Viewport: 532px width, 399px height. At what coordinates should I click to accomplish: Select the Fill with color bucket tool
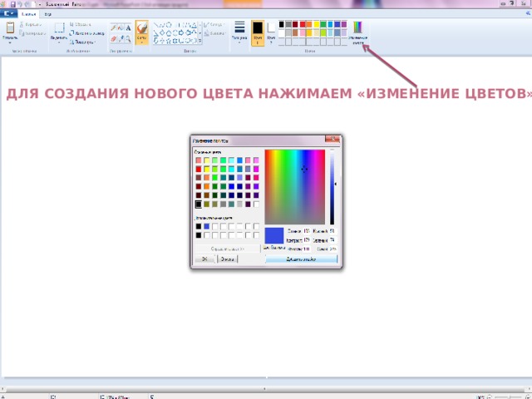(x=121, y=27)
